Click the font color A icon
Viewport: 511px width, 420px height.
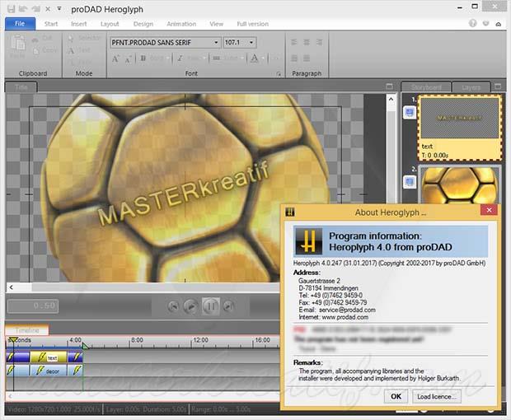click(x=255, y=58)
